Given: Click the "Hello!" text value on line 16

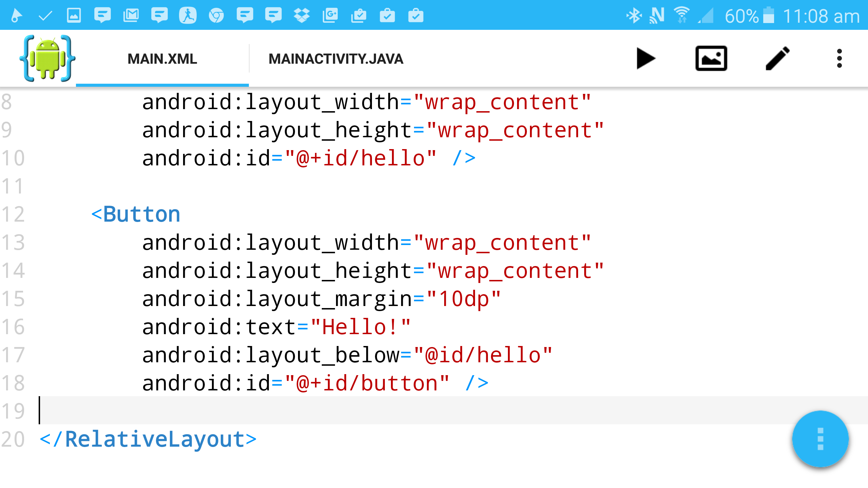Looking at the screenshot, I should 360,327.
